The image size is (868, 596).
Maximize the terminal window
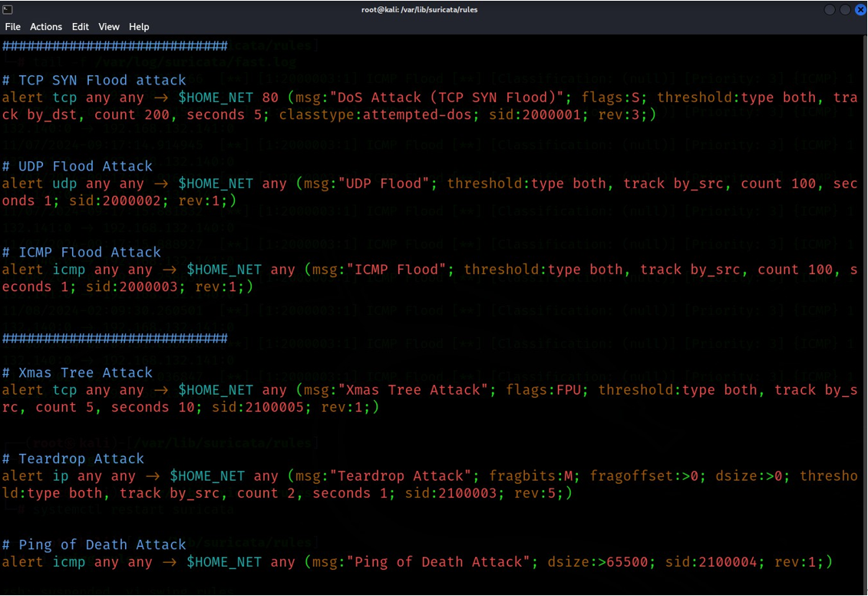tap(845, 9)
